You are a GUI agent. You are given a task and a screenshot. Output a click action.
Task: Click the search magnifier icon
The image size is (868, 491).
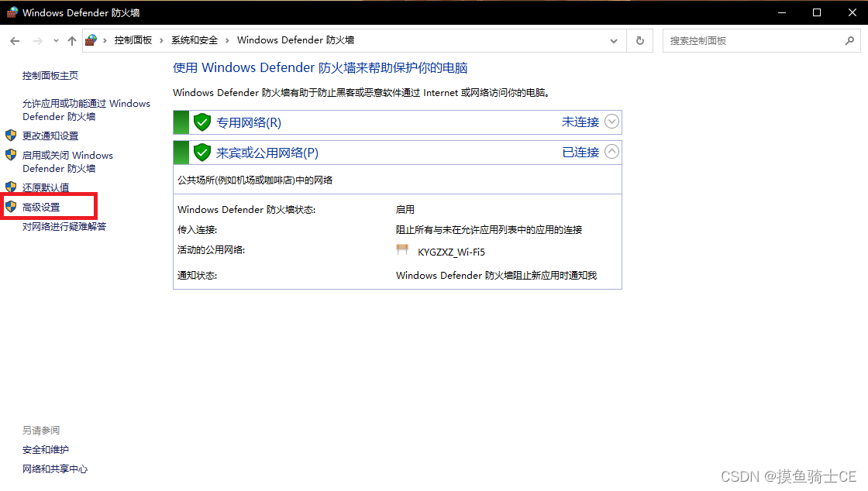[849, 41]
